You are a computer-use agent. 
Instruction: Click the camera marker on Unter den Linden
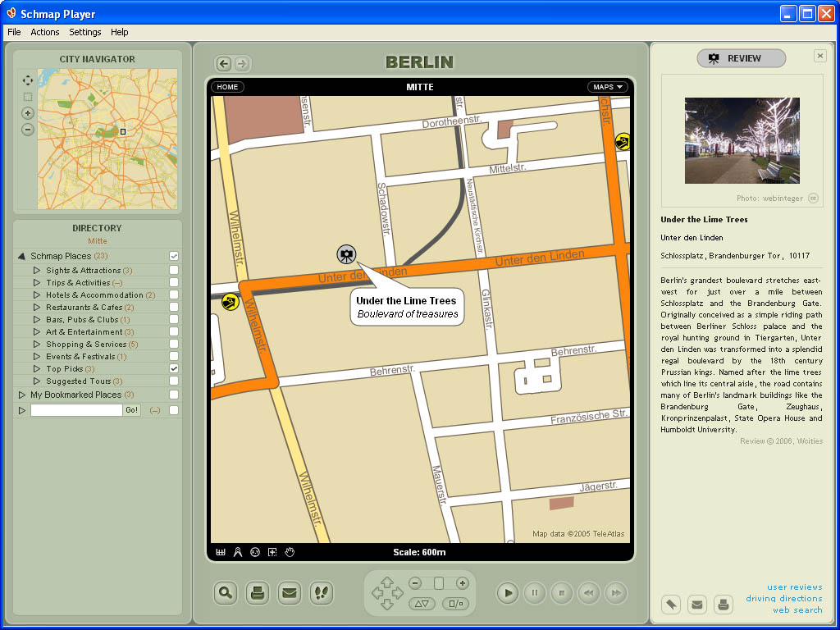click(347, 254)
